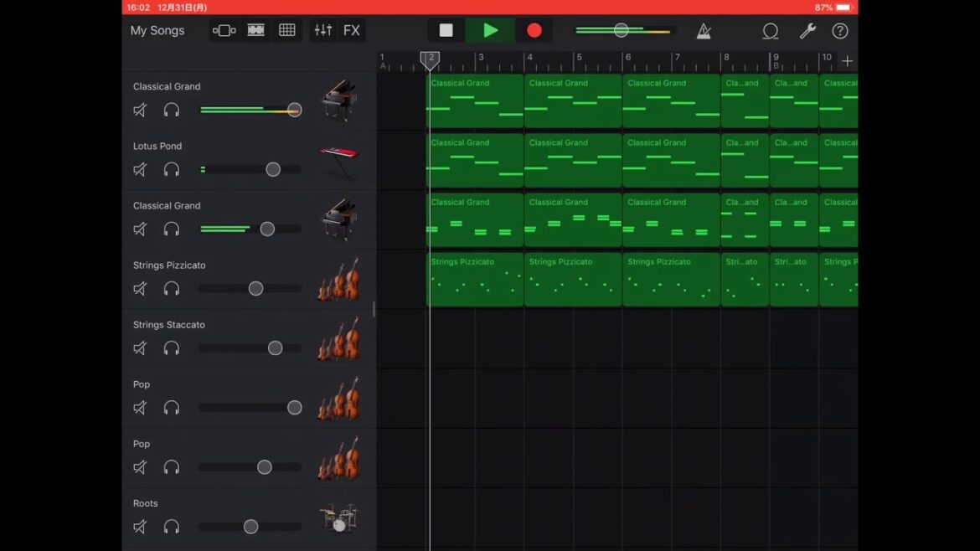The width and height of the screenshot is (980, 551).
Task: Open the instrument browser button
Action: (x=224, y=31)
